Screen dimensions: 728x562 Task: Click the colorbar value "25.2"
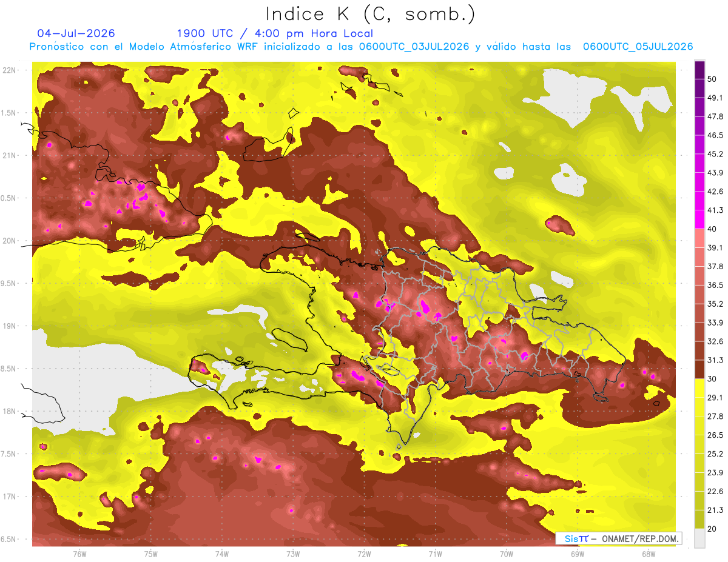(716, 453)
